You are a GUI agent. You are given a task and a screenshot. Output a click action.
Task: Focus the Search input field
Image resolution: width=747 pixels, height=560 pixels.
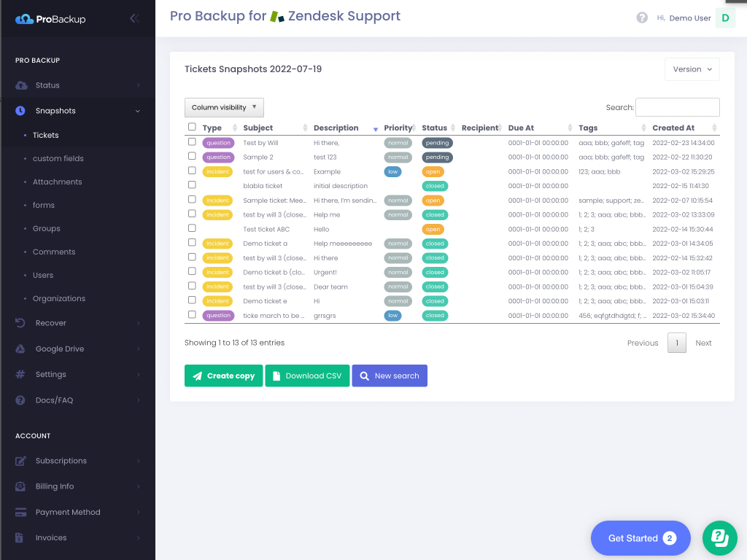click(677, 107)
